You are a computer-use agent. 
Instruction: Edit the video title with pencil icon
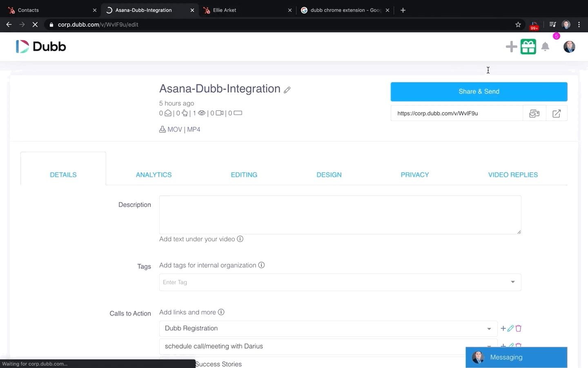click(x=287, y=90)
